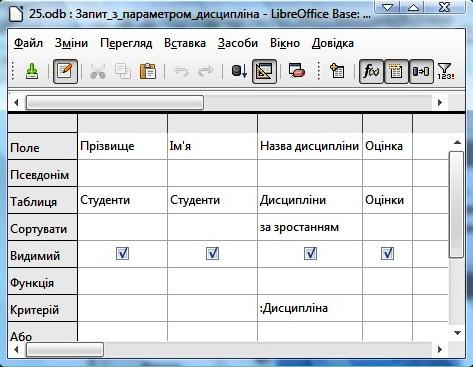Click the Clear Query icon

click(x=297, y=71)
